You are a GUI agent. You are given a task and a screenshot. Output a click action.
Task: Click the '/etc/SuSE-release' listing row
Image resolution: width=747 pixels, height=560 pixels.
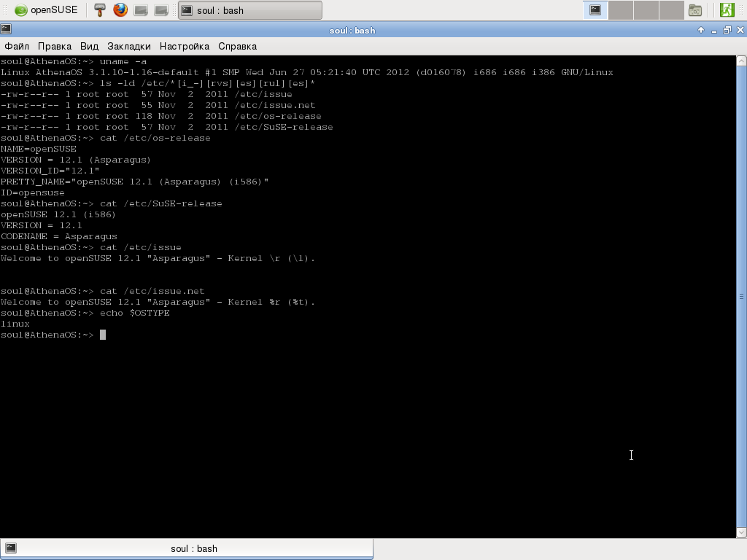167,127
